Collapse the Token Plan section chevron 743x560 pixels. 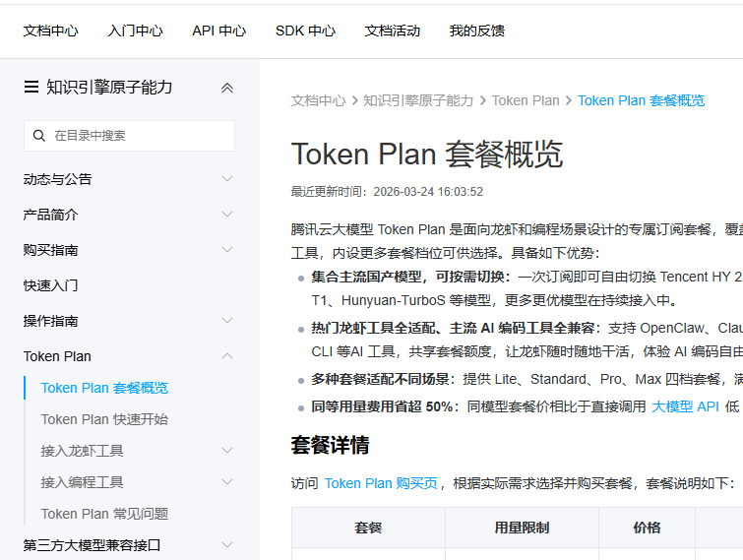coord(227,356)
